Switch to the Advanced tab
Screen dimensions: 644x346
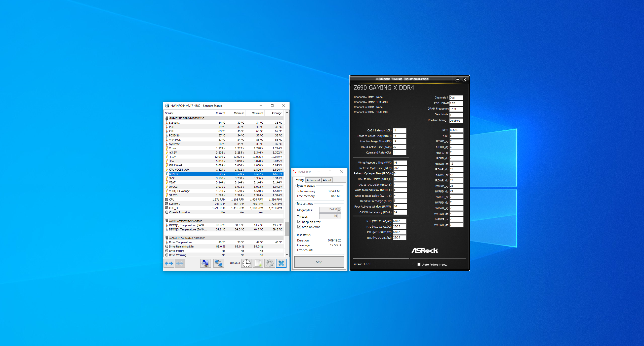pyautogui.click(x=313, y=180)
